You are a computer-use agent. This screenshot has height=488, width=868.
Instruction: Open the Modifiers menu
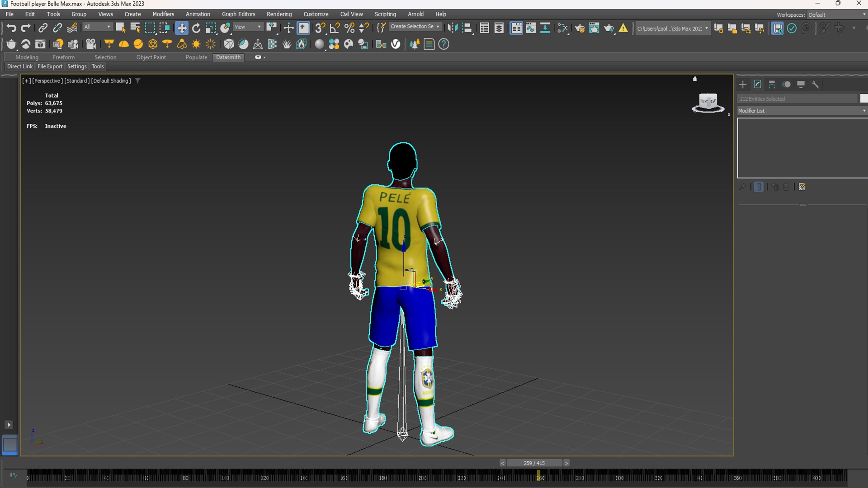tap(163, 14)
